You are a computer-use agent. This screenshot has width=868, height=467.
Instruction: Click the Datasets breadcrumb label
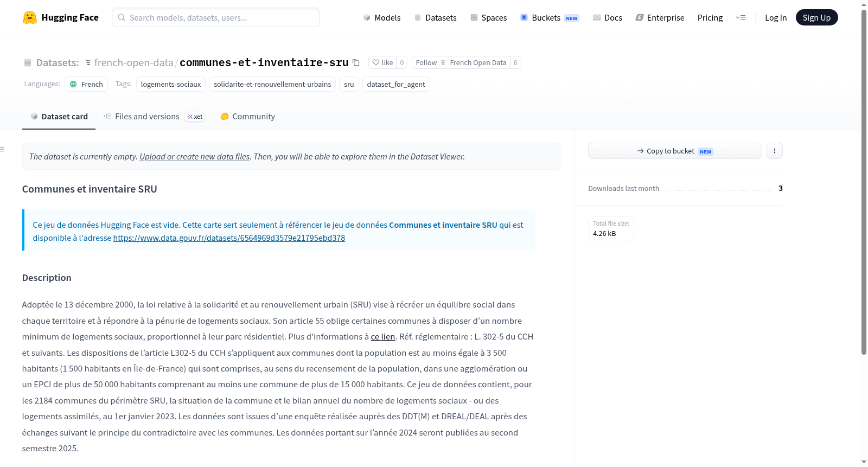coord(58,62)
